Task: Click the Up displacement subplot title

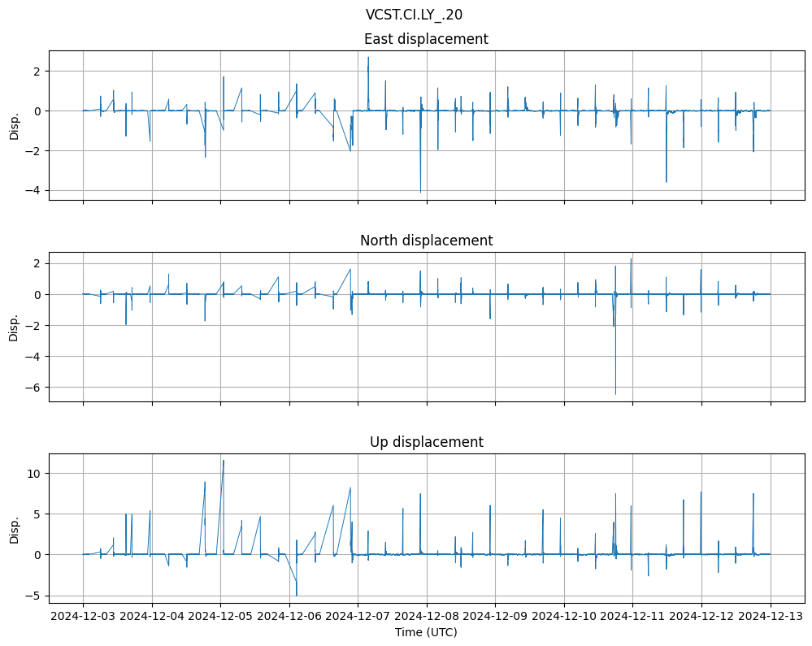Action: coord(426,442)
